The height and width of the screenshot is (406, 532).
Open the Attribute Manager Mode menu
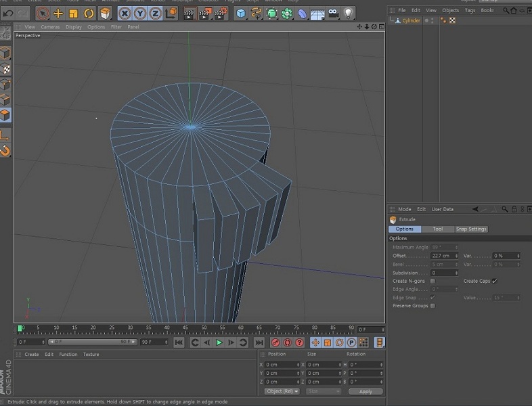[x=405, y=209]
